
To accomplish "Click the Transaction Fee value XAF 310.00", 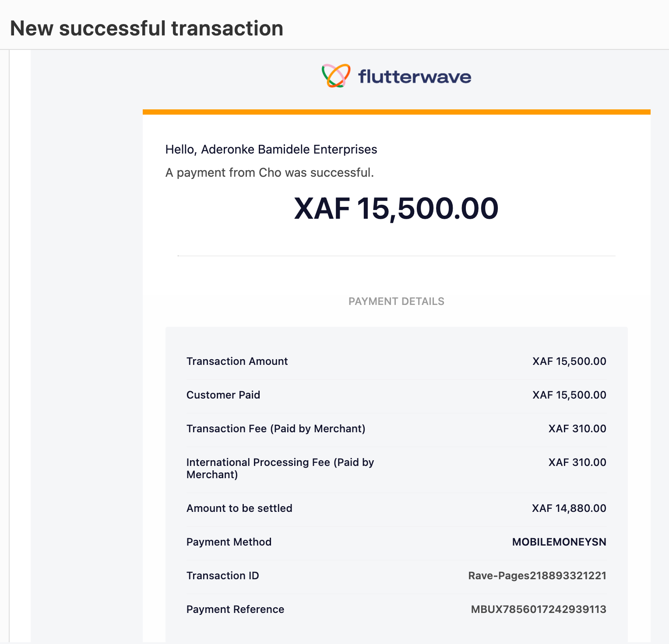I will tap(577, 429).
